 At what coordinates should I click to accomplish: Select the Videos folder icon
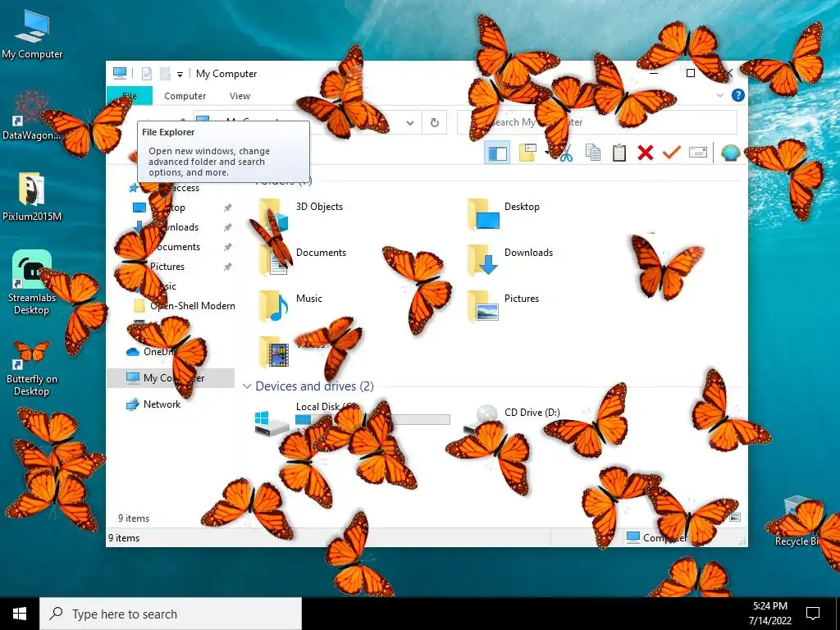coord(274,352)
